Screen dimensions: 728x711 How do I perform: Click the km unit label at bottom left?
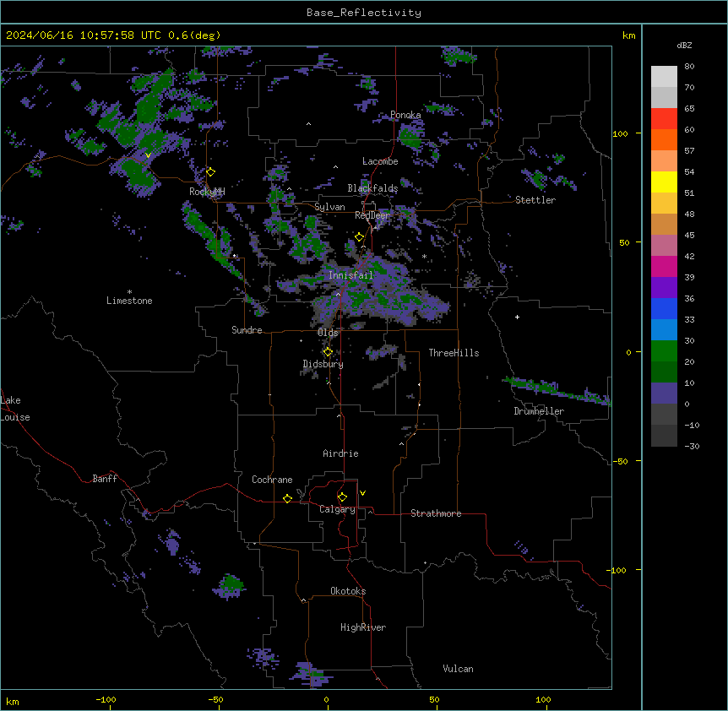click(13, 701)
